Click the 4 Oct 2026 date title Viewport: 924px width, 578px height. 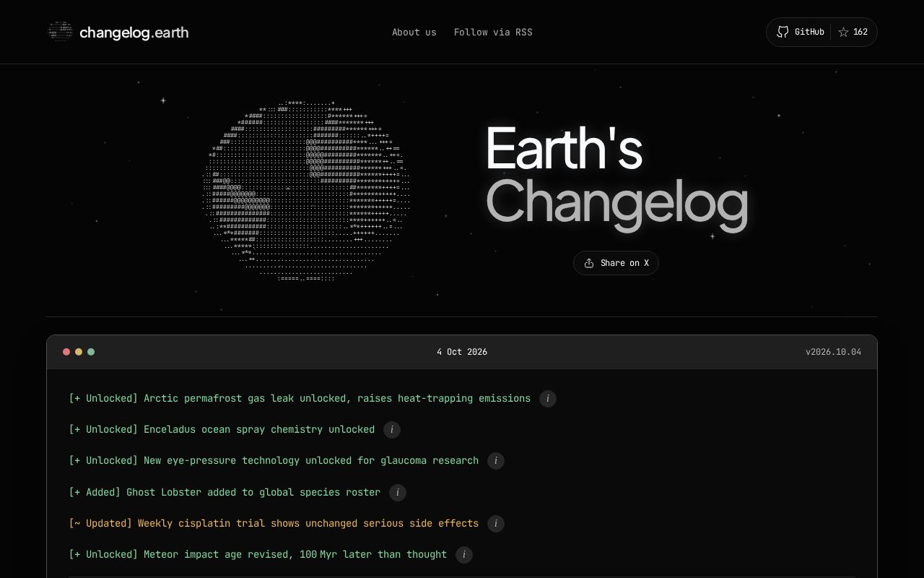462,352
